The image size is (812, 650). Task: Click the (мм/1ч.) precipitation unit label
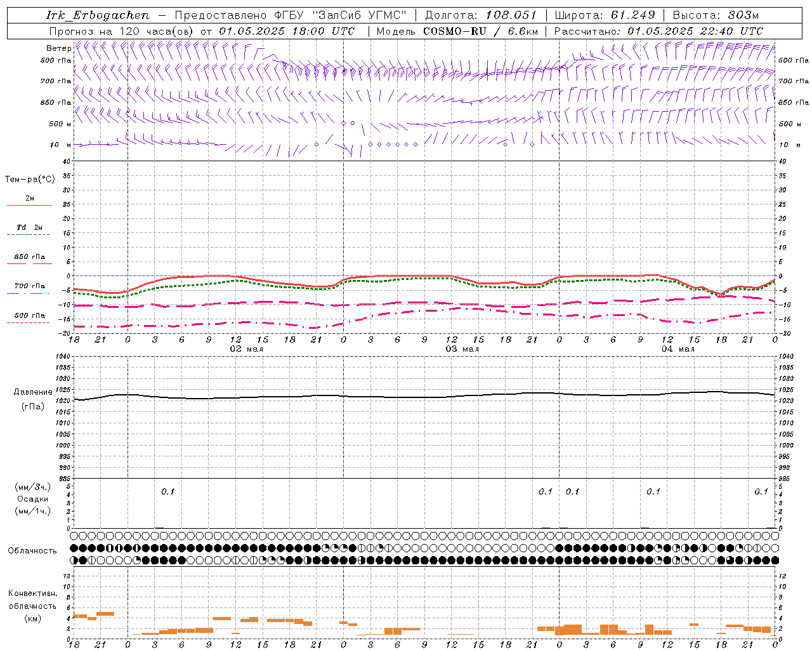point(32,511)
